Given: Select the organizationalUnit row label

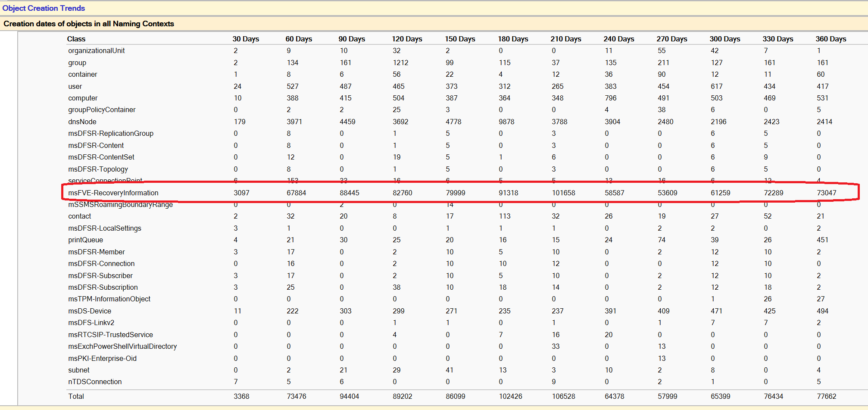Looking at the screenshot, I should 97,50.
